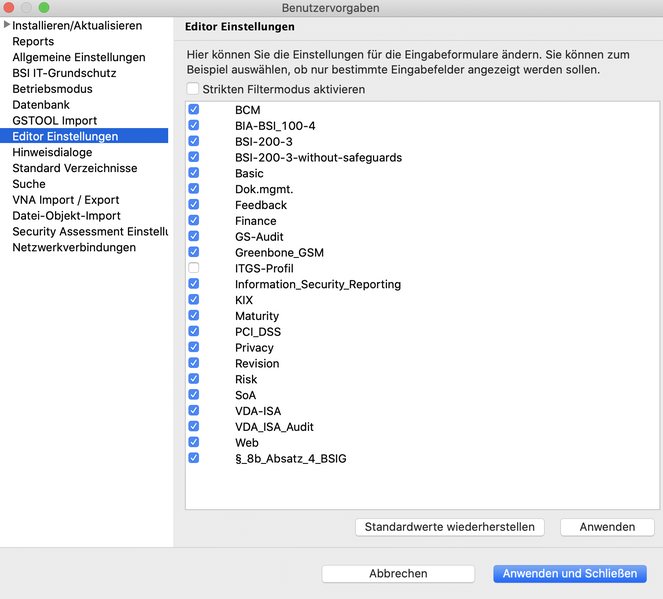Image resolution: width=663 pixels, height=599 pixels.
Task: Uncheck the Privacy checkbox
Action: point(194,347)
